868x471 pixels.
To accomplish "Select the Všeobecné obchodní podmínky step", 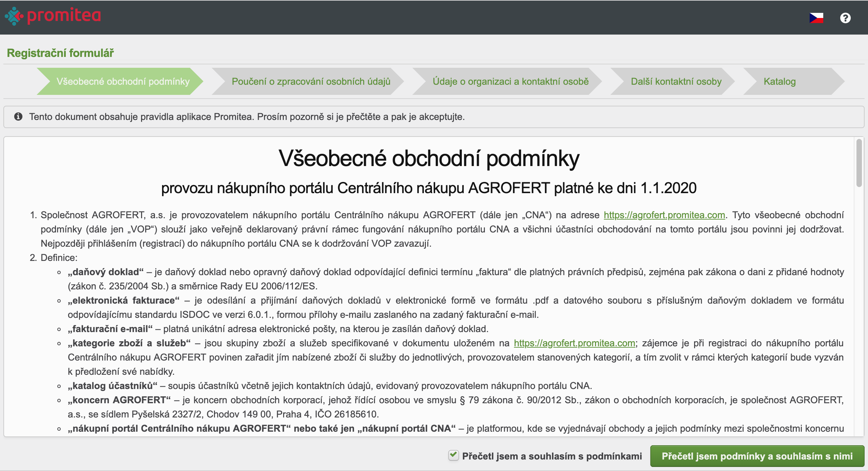I will (120, 81).
